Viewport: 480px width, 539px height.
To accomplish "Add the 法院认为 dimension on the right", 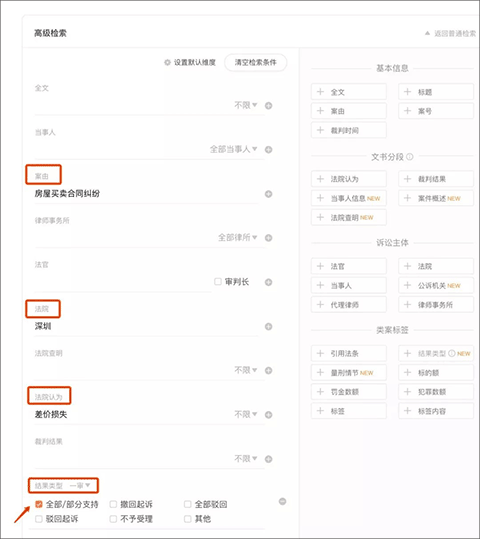I will point(349,179).
